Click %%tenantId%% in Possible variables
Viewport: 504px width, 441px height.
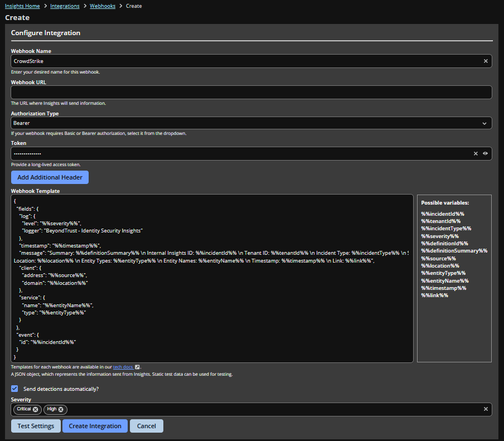point(440,221)
